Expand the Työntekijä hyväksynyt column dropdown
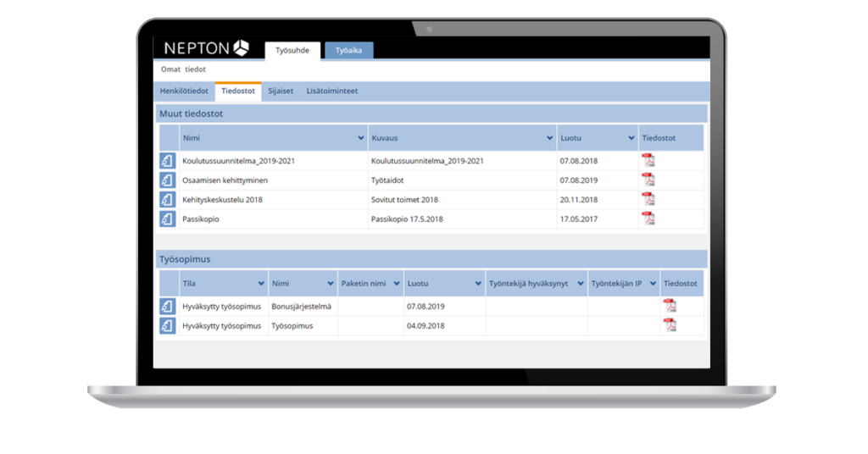Screen dimensions: 868x454 pos(581,284)
